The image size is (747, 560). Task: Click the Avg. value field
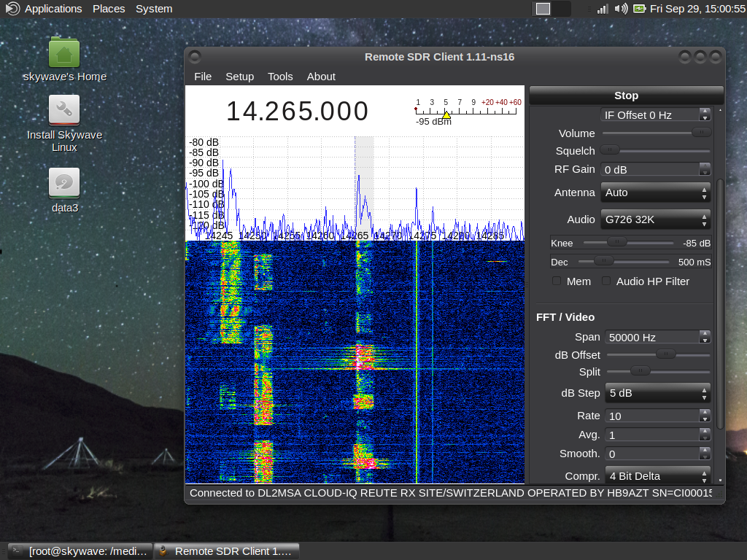click(653, 435)
